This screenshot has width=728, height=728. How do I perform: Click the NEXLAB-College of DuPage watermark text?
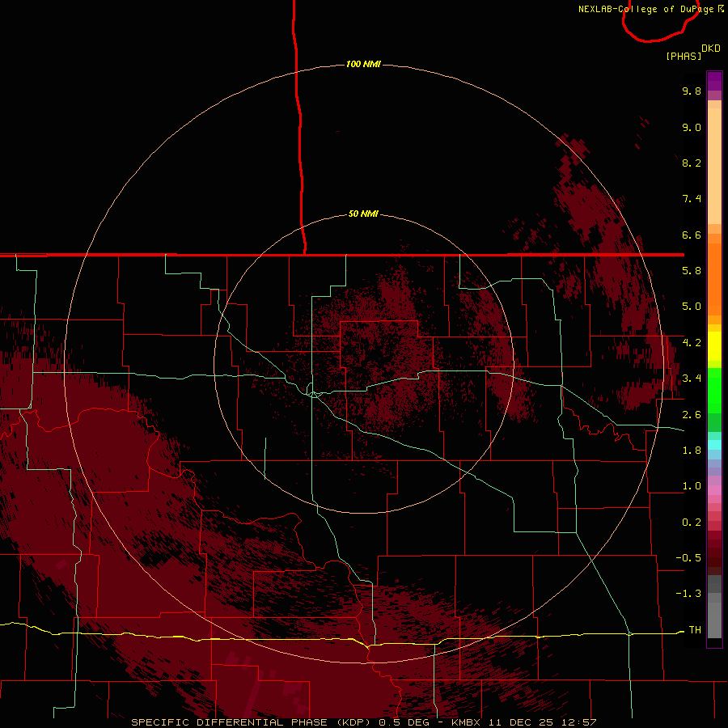pyautogui.click(x=651, y=9)
